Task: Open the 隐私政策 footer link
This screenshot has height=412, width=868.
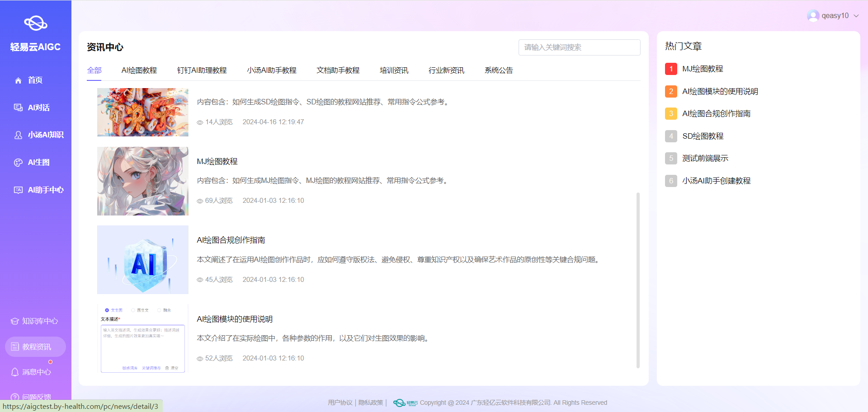Action: point(371,403)
